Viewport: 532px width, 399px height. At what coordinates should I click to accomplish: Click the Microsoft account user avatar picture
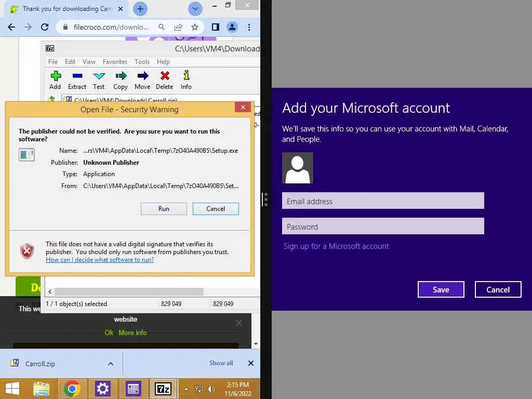point(298,168)
